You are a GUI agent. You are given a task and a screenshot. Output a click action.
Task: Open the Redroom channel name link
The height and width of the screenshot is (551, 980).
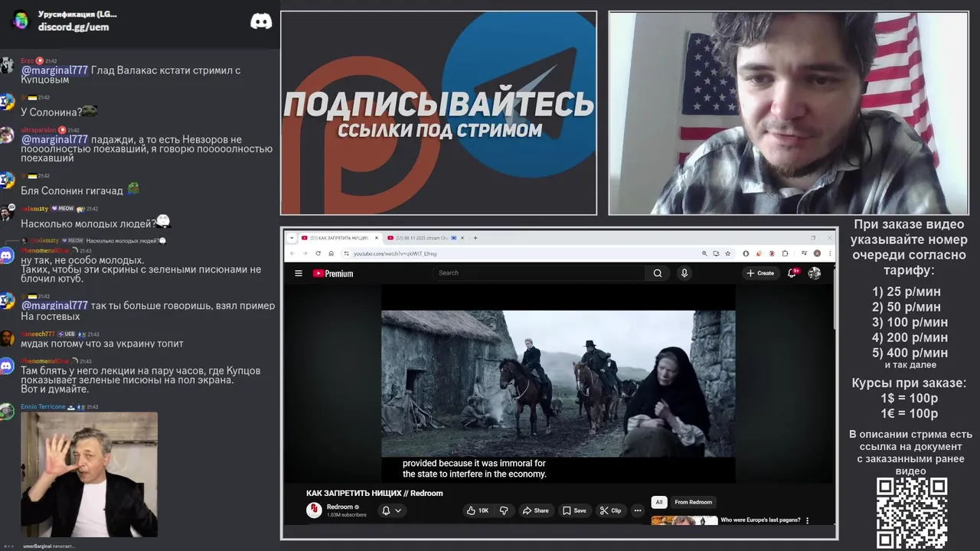[x=340, y=507]
